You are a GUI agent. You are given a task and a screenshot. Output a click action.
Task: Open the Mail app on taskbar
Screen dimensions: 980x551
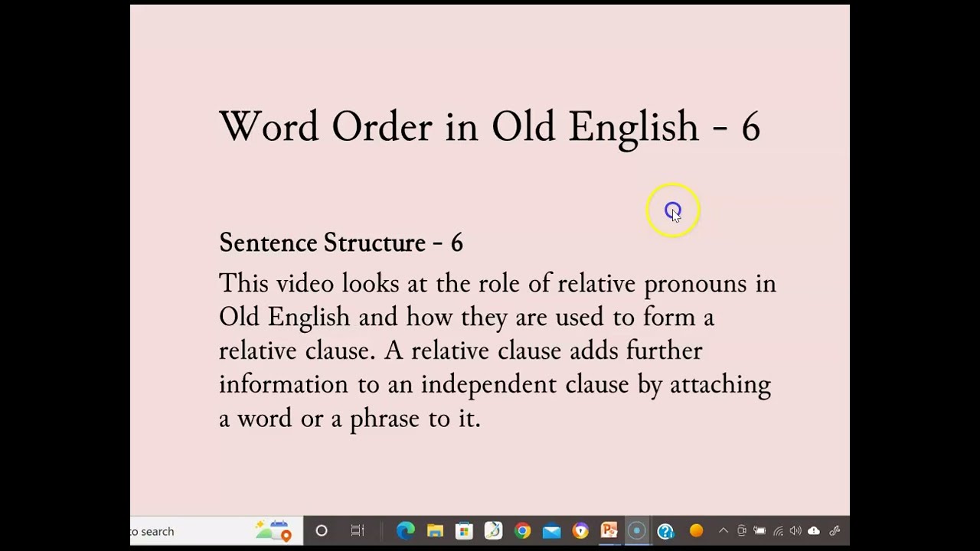point(551,531)
